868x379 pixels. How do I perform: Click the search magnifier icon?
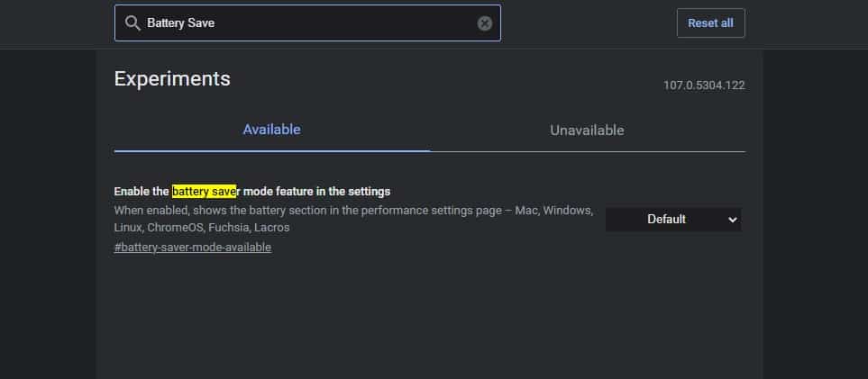[x=132, y=23]
